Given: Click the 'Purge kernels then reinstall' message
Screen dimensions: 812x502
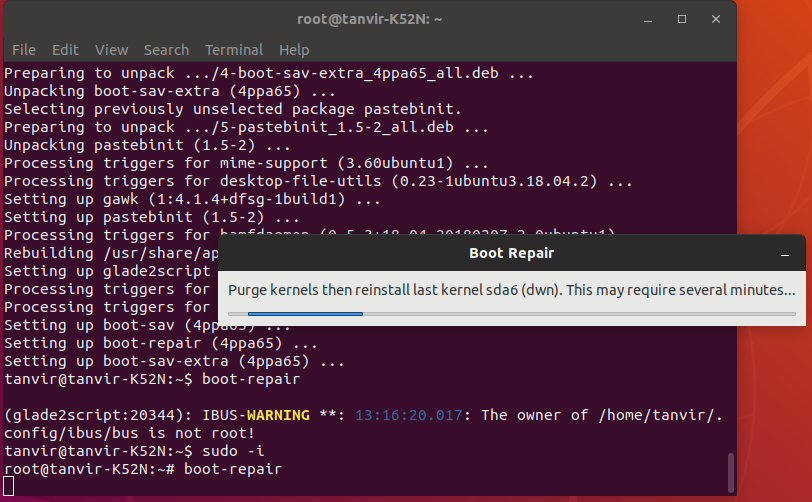Looking at the screenshot, I should 512,290.
